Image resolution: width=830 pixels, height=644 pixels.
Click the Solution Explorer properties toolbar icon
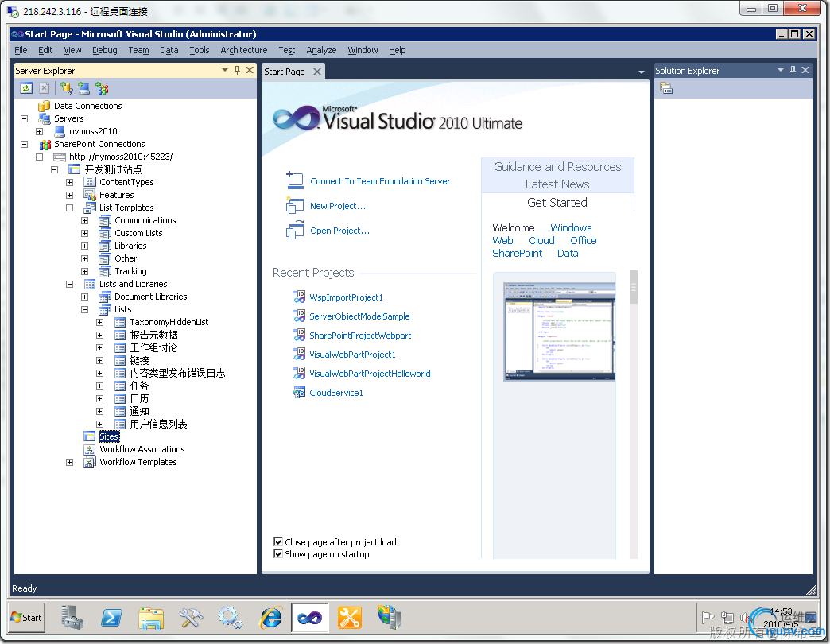pos(666,88)
